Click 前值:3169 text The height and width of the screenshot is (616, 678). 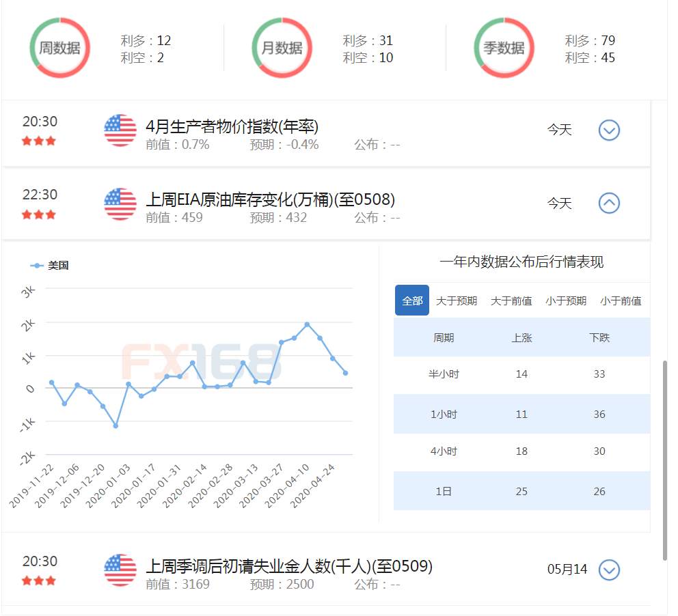[x=178, y=584]
